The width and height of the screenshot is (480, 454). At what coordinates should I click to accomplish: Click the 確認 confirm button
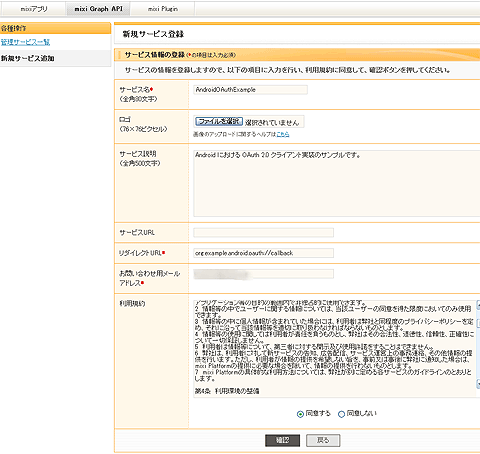pyautogui.click(x=283, y=440)
